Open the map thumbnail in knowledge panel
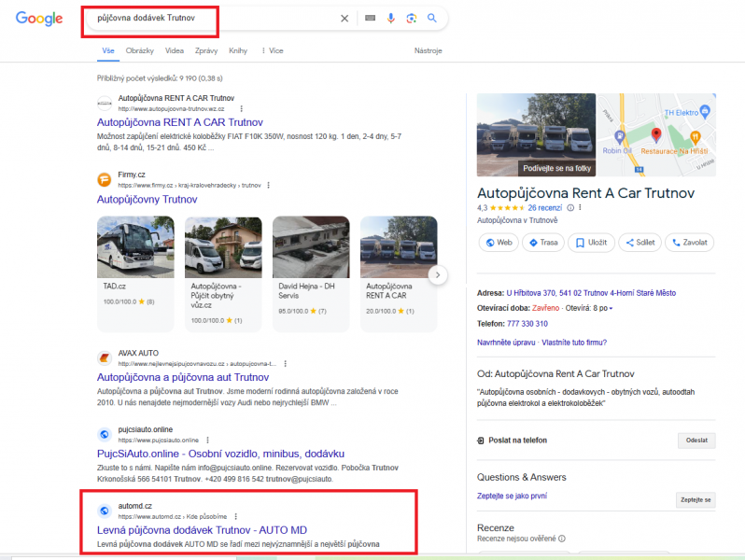 (x=656, y=135)
